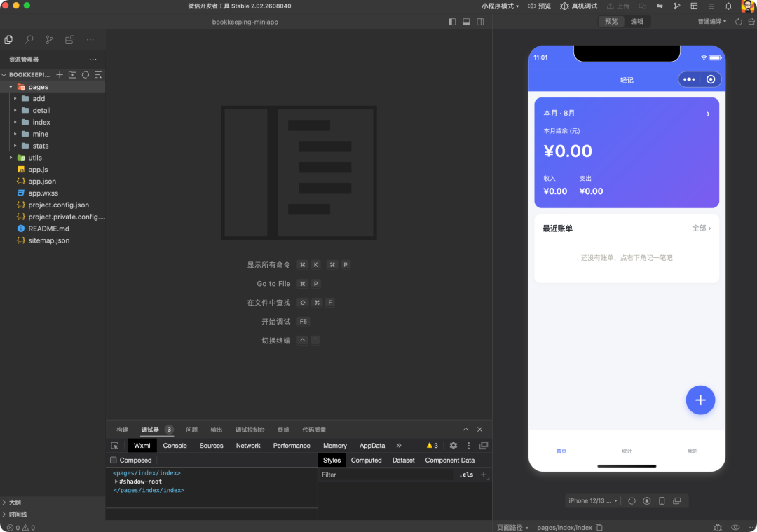Open the extensions icon in the sidebar
This screenshot has width=757, height=532.
point(69,40)
